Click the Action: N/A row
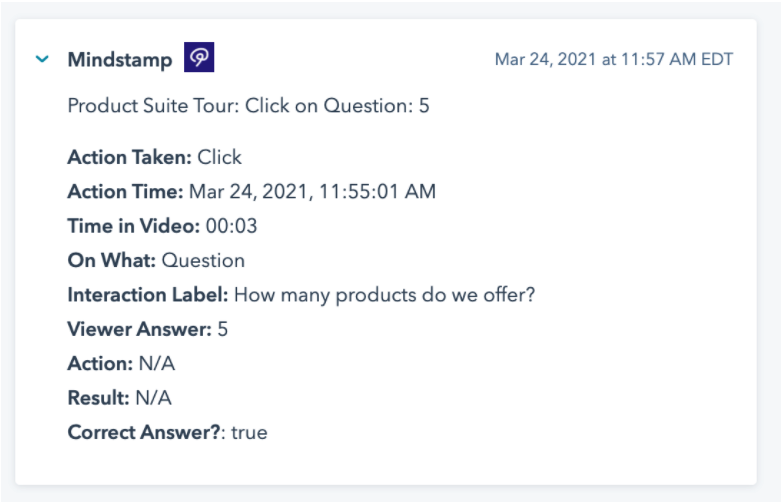The height and width of the screenshot is (504, 782). tap(121, 364)
